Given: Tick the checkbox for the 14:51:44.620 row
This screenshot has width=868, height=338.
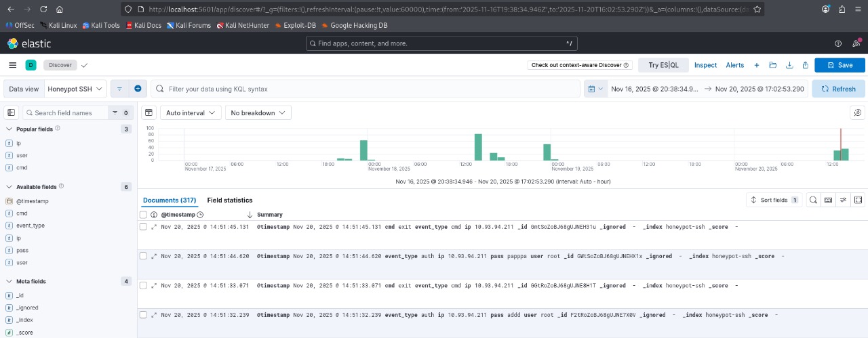Looking at the screenshot, I should 143,256.
